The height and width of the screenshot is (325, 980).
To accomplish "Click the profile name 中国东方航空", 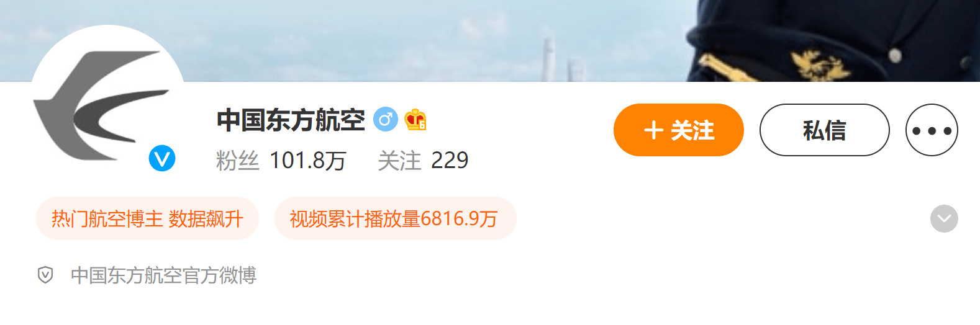I will coord(291,120).
